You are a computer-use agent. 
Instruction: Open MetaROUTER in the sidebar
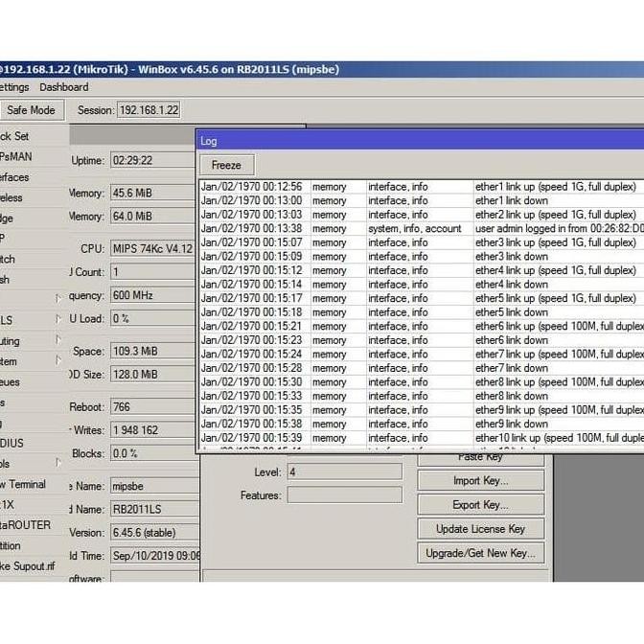26,525
